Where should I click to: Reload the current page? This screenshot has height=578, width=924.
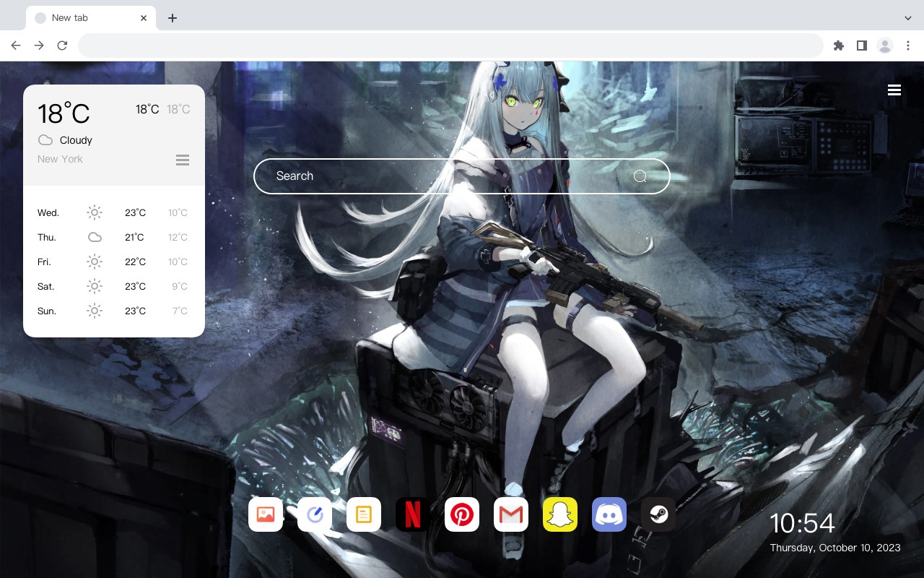click(62, 46)
